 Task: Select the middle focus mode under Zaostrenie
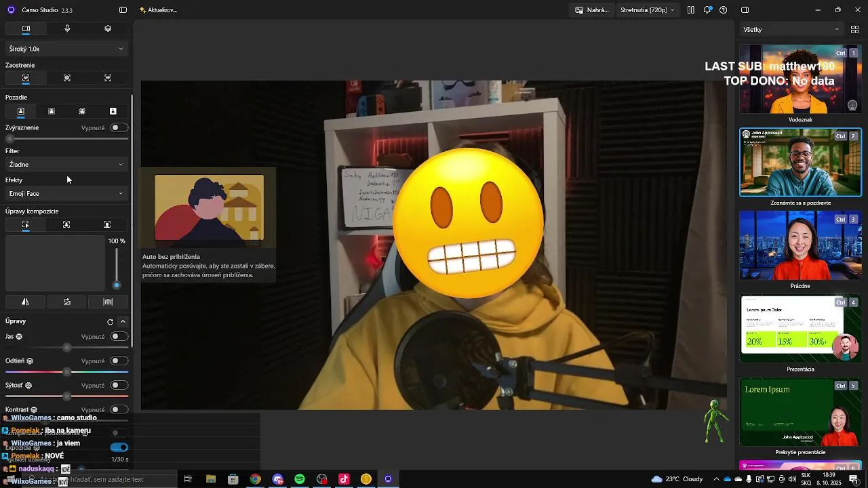67,78
